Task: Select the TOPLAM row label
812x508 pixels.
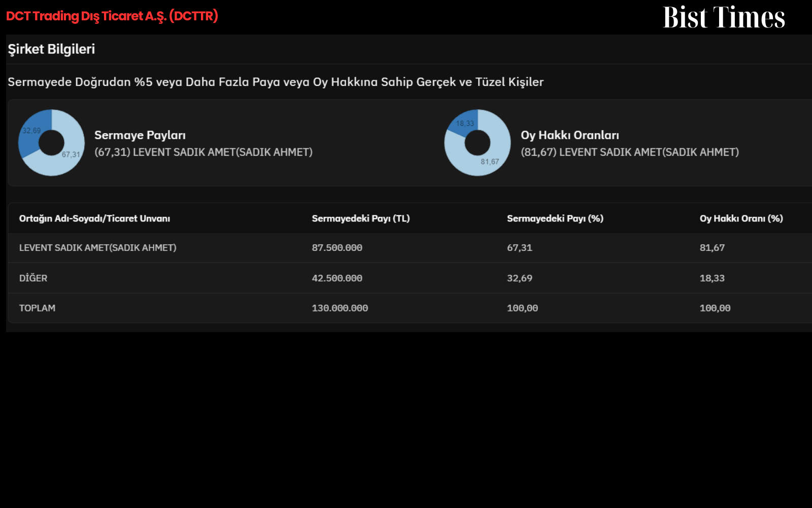Action: [x=37, y=308]
